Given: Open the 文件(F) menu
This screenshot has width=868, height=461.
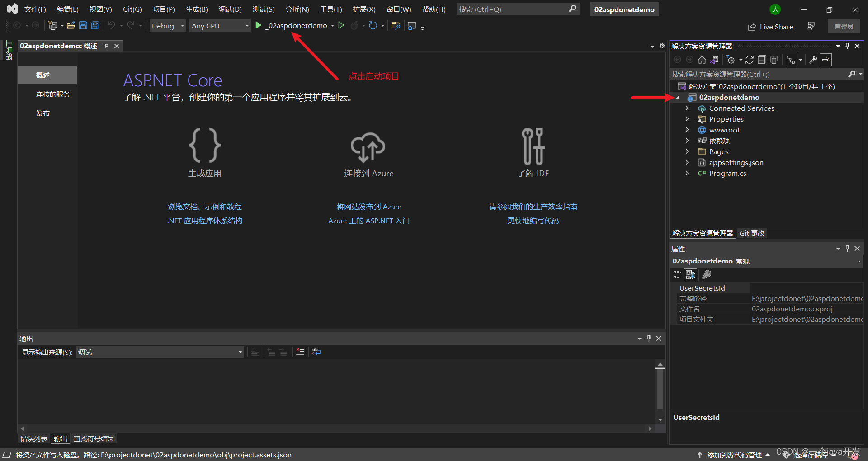Looking at the screenshot, I should (x=35, y=9).
